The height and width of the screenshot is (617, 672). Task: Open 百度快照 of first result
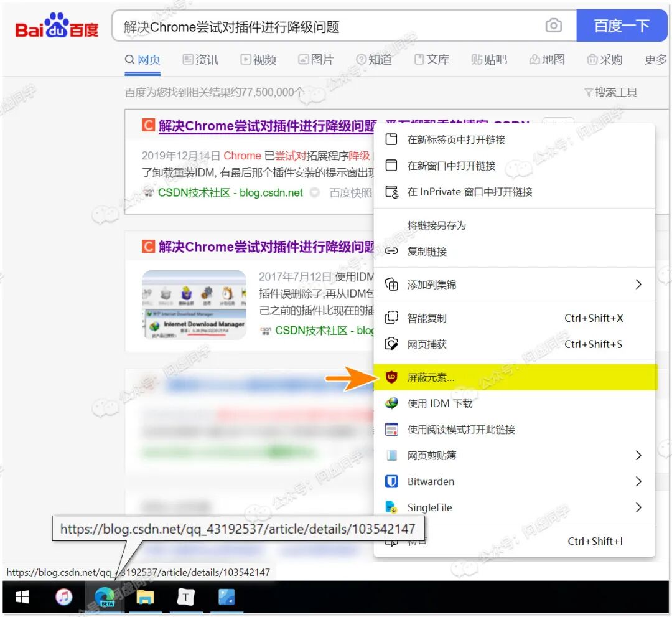point(350,193)
